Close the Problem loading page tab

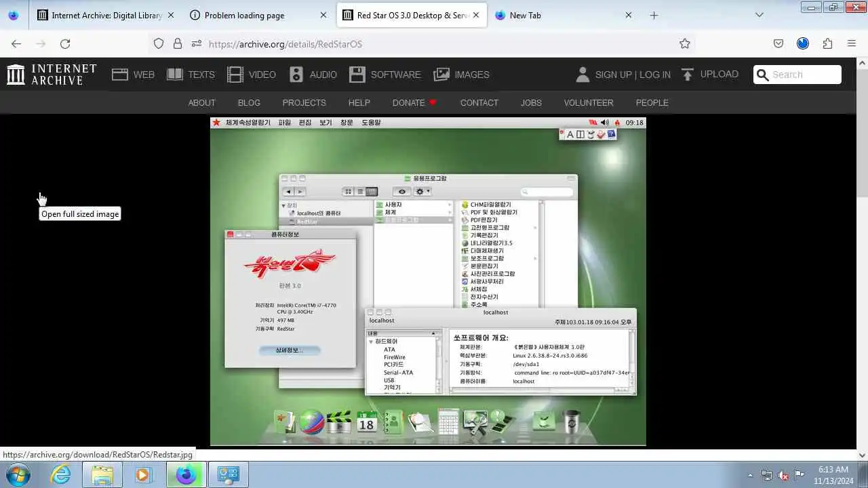pos(323,15)
